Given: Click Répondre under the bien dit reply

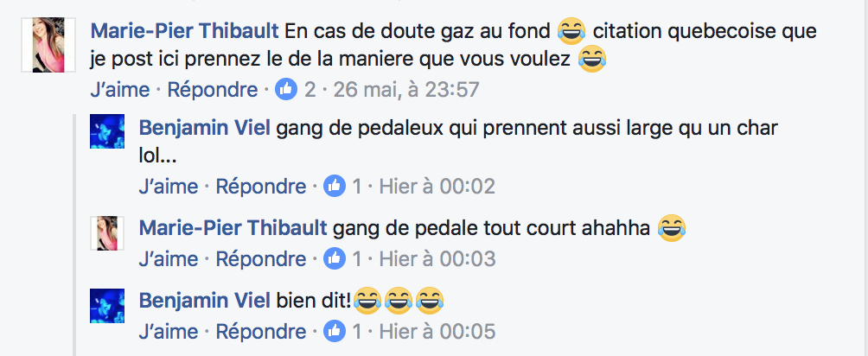Looking at the screenshot, I should [x=261, y=331].
